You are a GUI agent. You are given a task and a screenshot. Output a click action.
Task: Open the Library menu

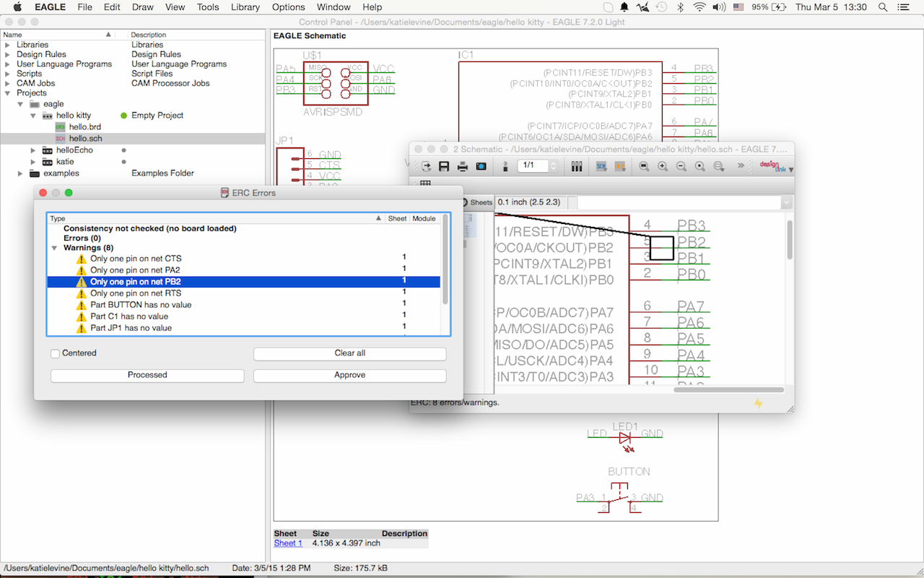[245, 7]
